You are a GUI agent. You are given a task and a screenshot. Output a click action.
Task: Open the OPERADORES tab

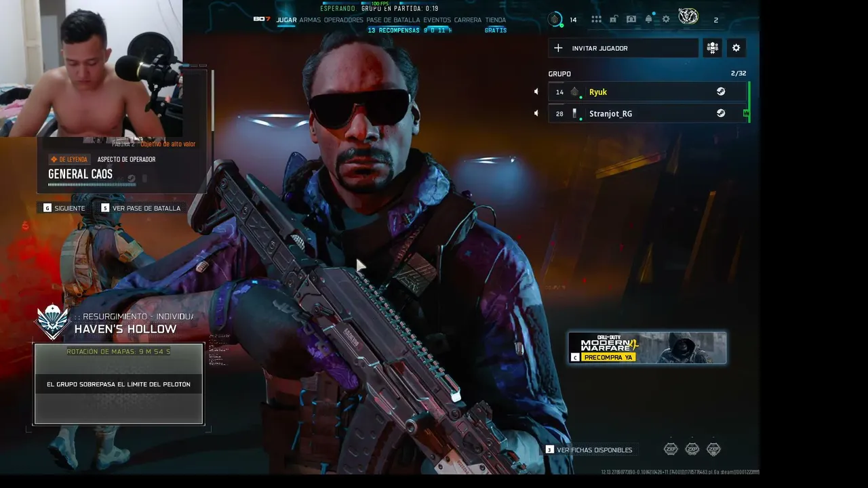coord(344,20)
